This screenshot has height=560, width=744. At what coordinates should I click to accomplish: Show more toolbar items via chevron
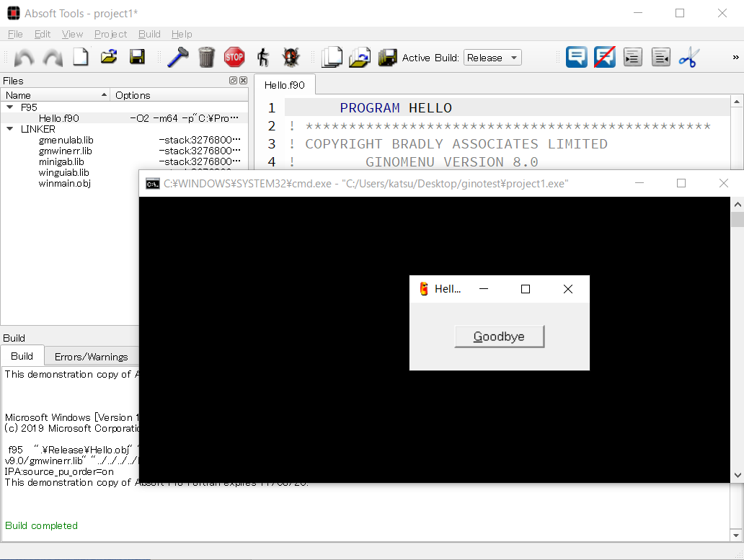(x=735, y=58)
